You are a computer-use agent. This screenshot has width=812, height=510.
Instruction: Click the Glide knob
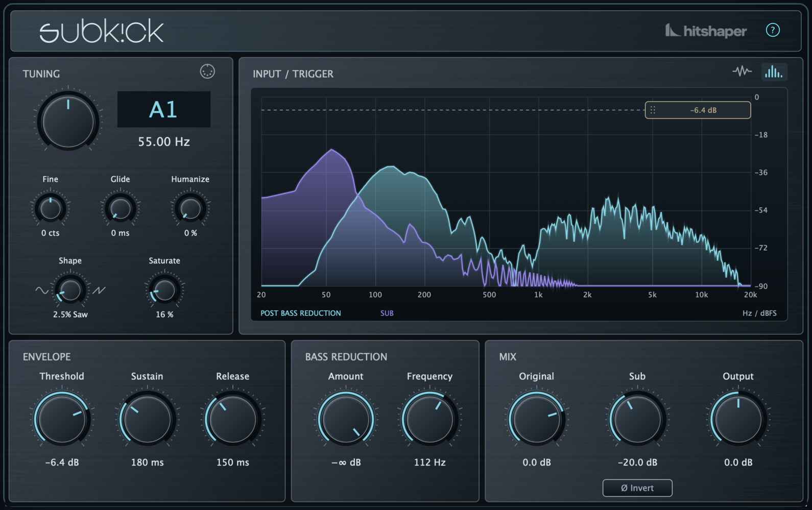[121, 209]
